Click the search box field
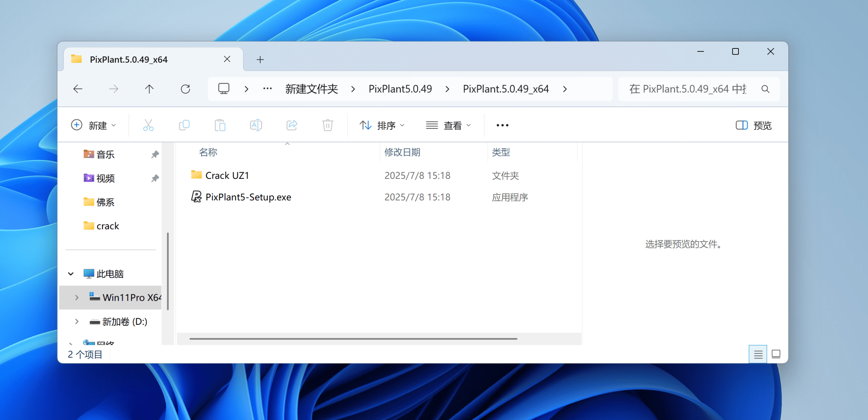 tap(688, 89)
